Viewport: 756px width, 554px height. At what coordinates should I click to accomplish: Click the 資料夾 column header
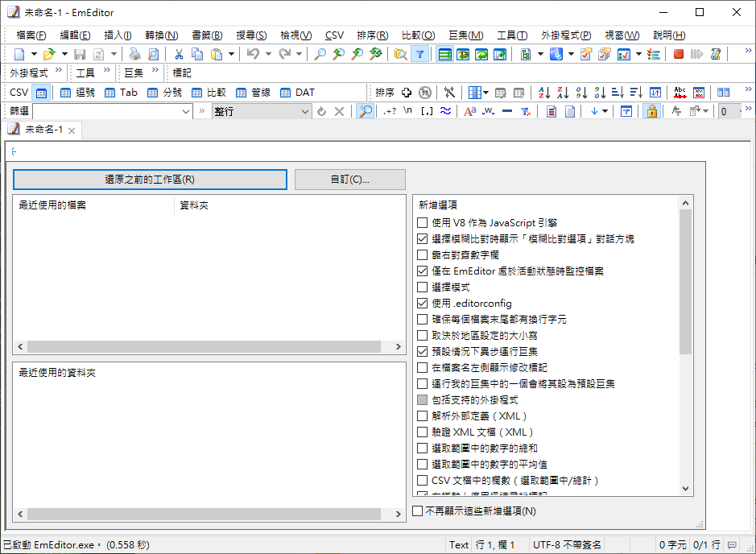click(290, 205)
